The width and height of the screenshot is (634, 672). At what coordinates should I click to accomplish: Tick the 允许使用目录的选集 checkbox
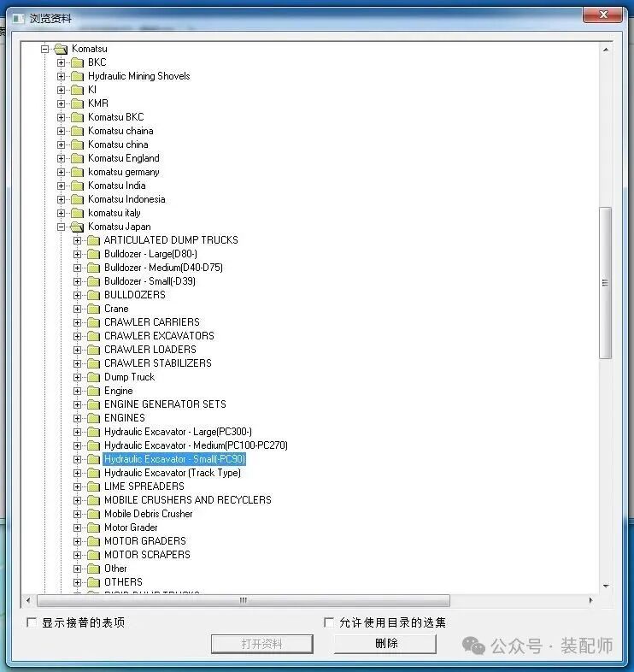pyautogui.click(x=329, y=622)
